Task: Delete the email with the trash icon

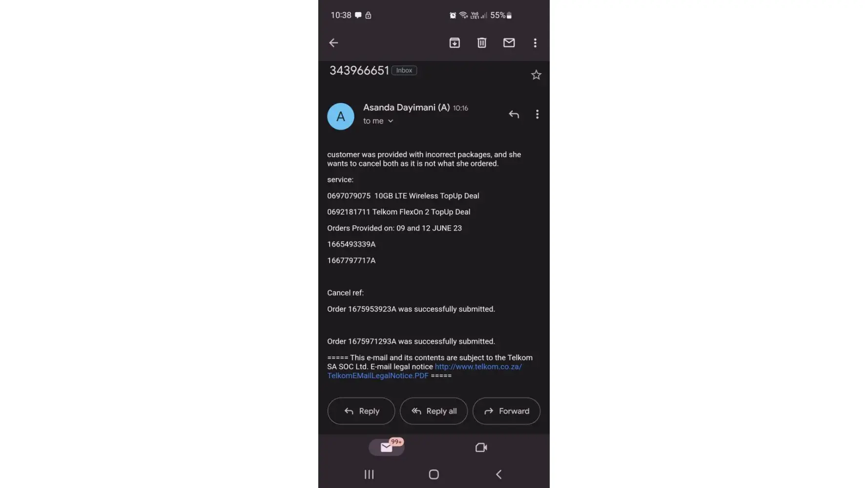Action: point(482,43)
